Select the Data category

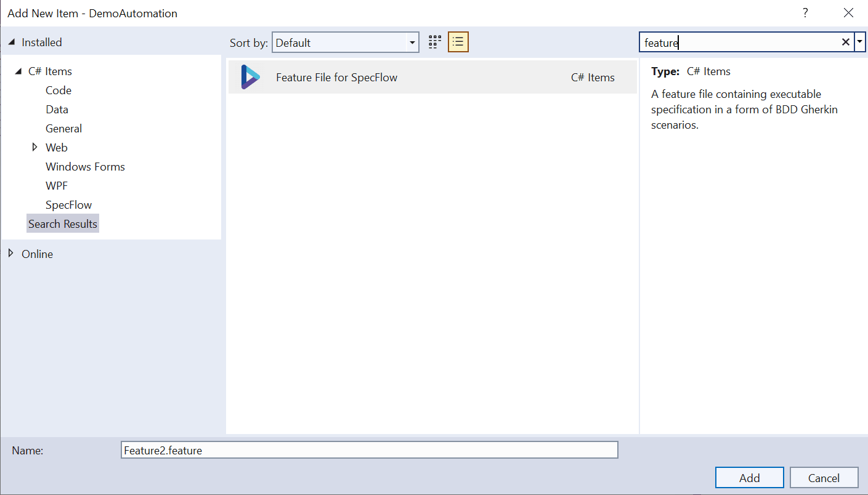57,109
